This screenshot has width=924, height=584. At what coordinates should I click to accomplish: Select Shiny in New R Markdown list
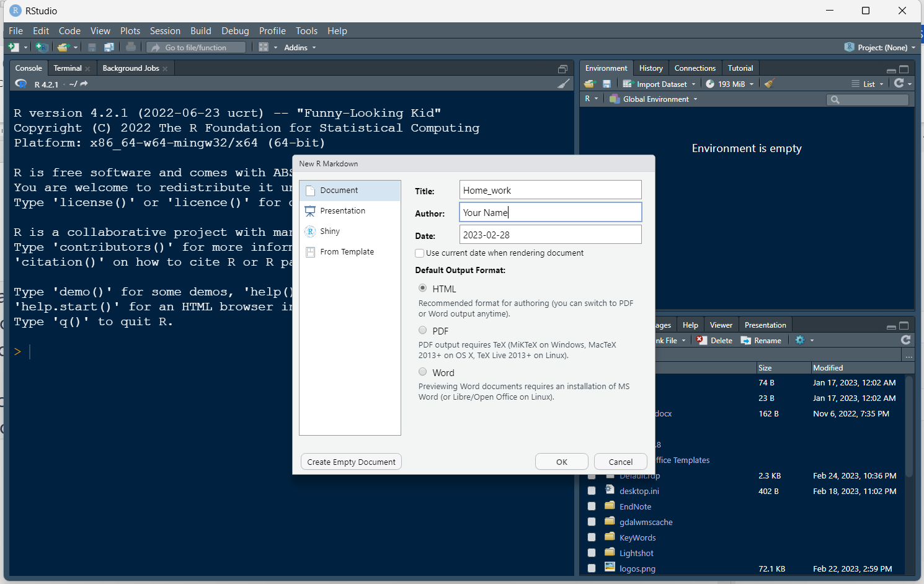350,231
